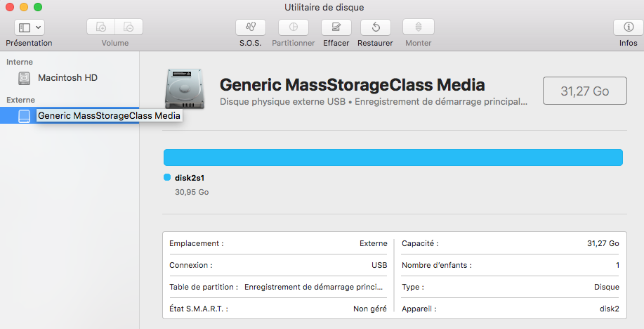This screenshot has width=644, height=329.
Task: Click the blue disk2s1 partition bar
Action: 393,157
